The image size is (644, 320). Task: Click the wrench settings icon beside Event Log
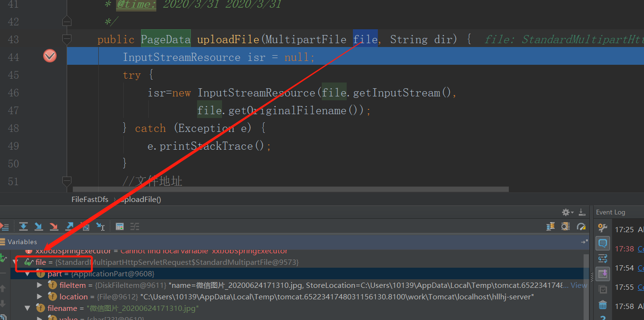tap(603, 228)
